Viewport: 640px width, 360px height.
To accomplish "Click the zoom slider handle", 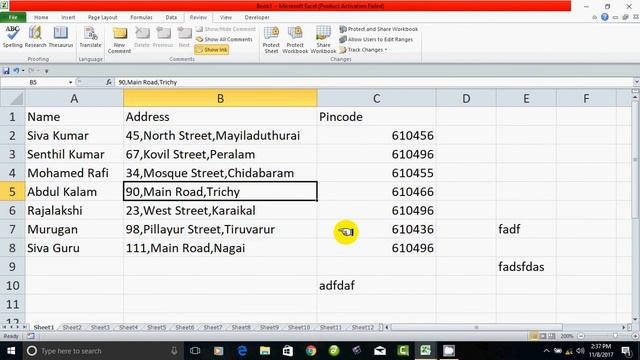I will click(x=616, y=336).
